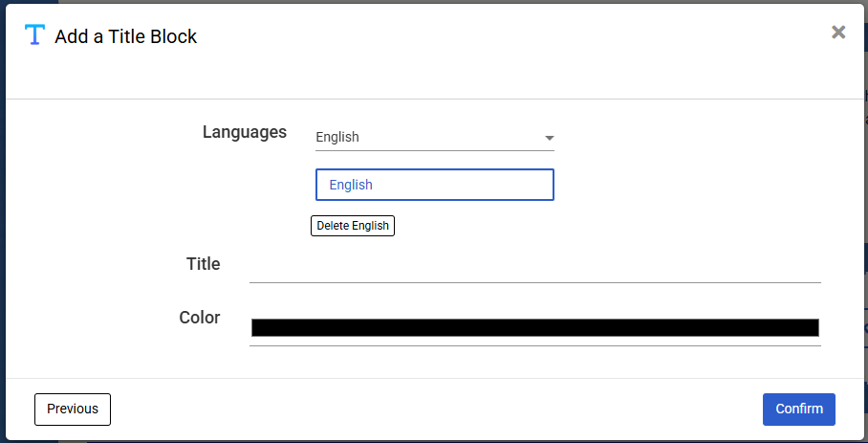The image size is (868, 443).
Task: Click the underline beneath the Title field
Action: point(534,282)
